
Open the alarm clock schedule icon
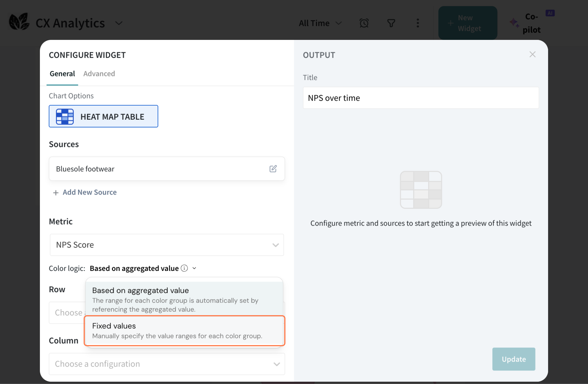pyautogui.click(x=364, y=23)
